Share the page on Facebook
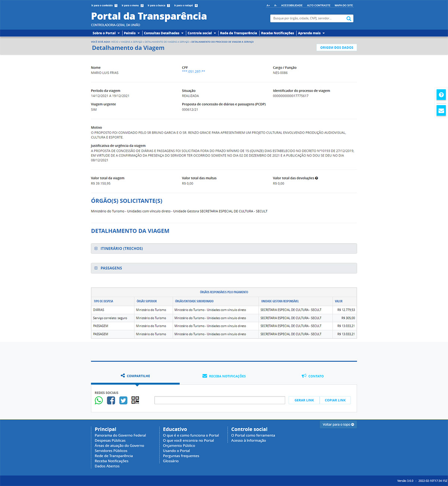Image resolution: width=448 pixels, height=486 pixels. click(111, 400)
